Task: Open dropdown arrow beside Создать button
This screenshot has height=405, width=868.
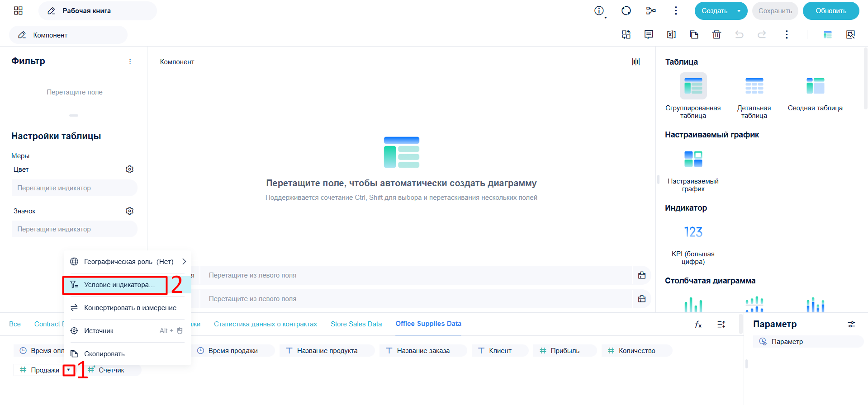Action: point(739,11)
